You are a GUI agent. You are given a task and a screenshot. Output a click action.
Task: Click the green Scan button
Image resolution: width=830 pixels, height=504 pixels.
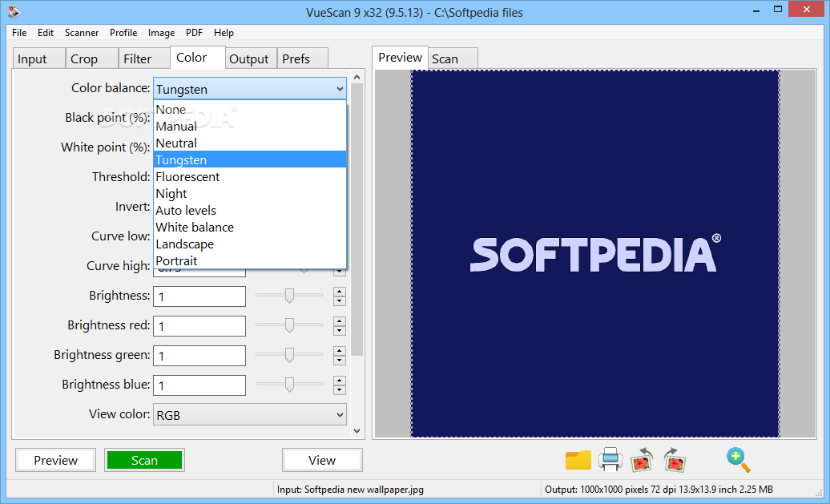[144, 460]
